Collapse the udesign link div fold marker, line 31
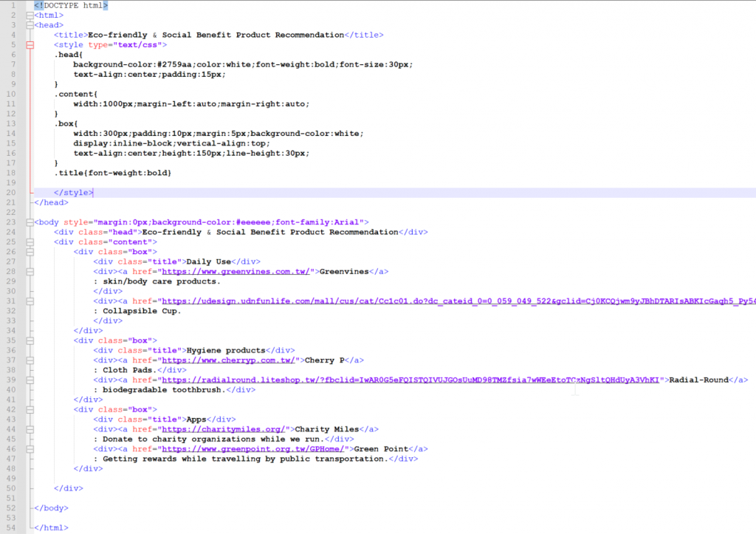This screenshot has width=756, height=534. pyautogui.click(x=30, y=301)
